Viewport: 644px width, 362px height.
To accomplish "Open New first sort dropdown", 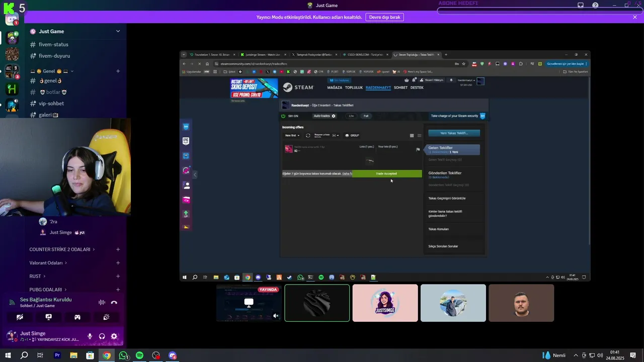I will [x=292, y=135].
